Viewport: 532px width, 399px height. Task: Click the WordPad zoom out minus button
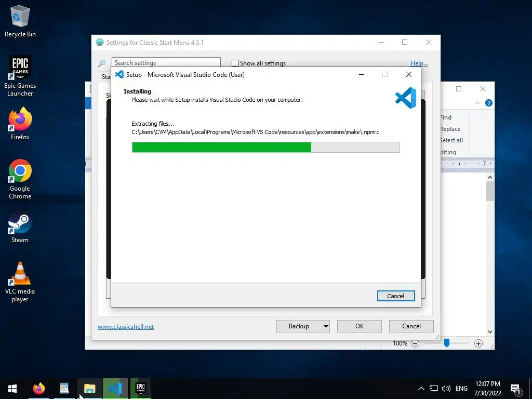(x=415, y=343)
